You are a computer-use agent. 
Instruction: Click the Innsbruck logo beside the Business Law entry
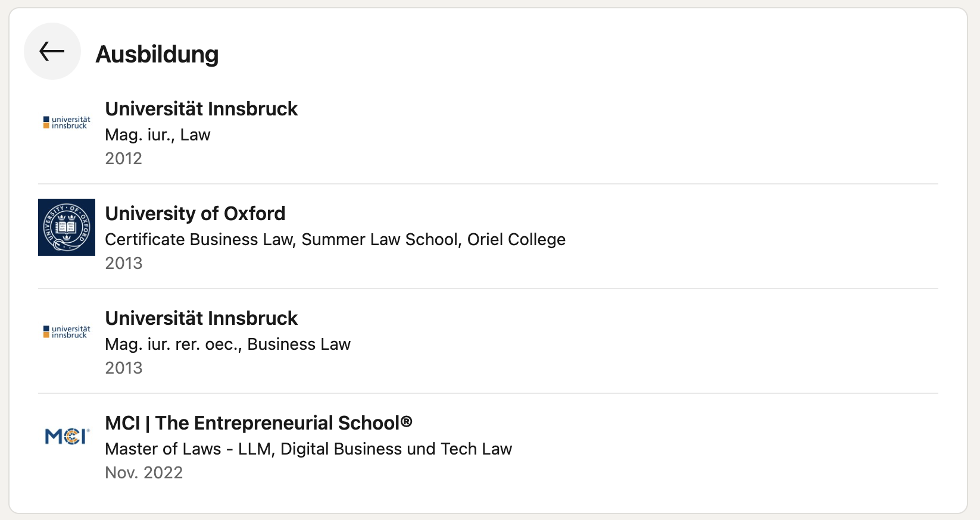[67, 332]
